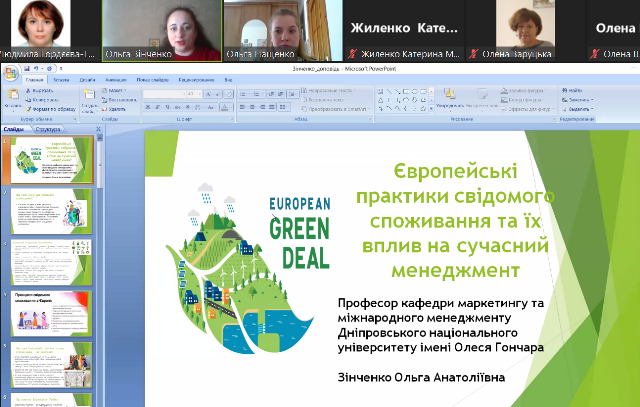Increase the font size with the grow-font icon
Image resolution: width=640 pixels, height=407 pixels.
[209, 94]
